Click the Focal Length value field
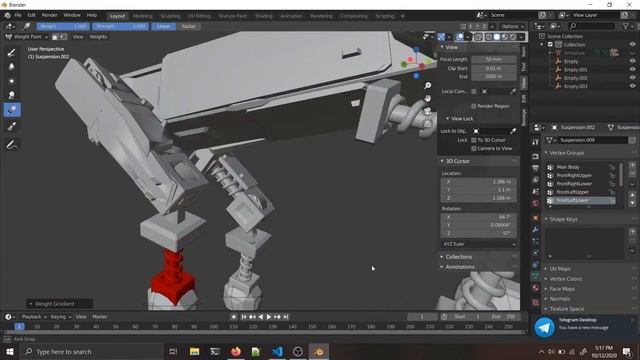The image size is (640, 360). coord(493,60)
